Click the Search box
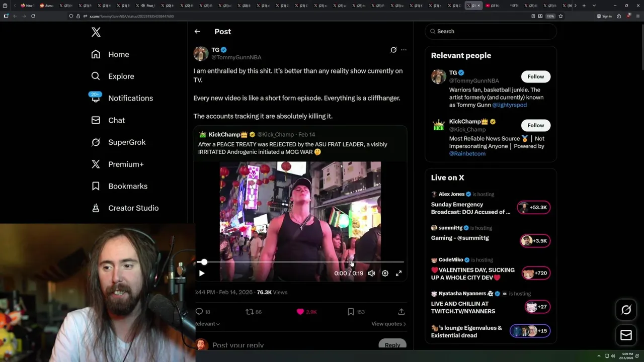Image resolution: width=644 pixels, height=362 pixels. (491, 31)
